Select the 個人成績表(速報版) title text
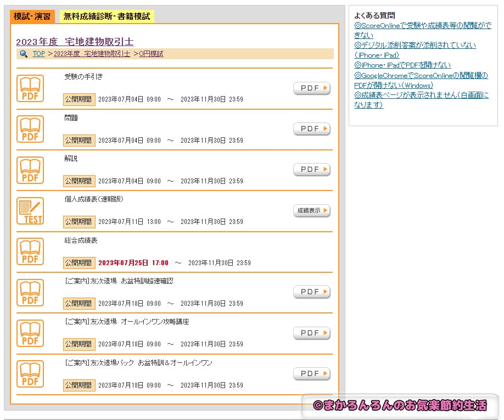Screen dimensions: 504x420 pyautogui.click(x=94, y=199)
